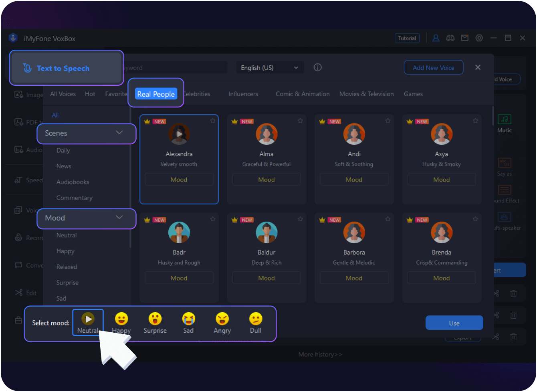Play Alexandra voice avatar preview
537x392 pixels.
point(179,134)
